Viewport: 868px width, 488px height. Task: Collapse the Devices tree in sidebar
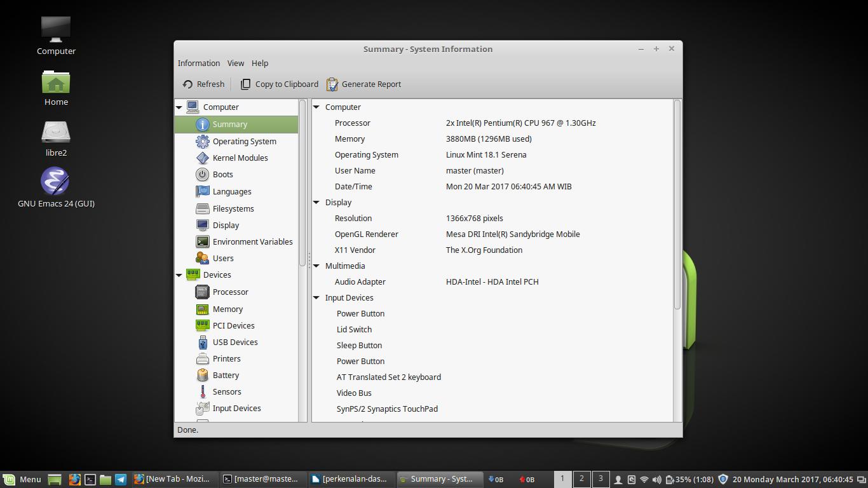click(x=179, y=275)
